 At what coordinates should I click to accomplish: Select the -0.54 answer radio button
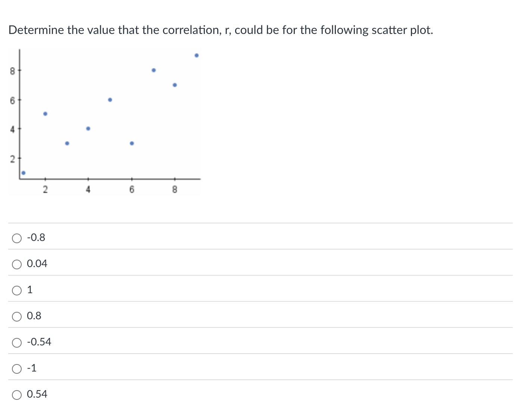(16, 342)
